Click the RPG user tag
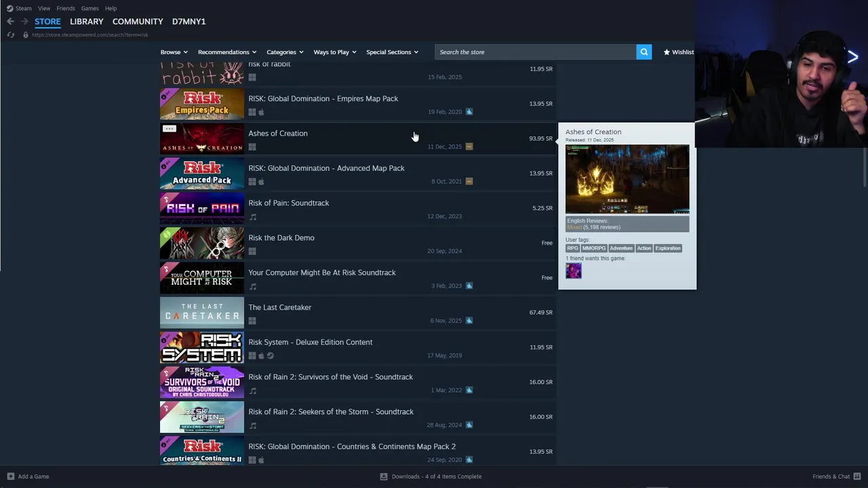Image resolution: width=868 pixels, height=488 pixels. point(573,248)
